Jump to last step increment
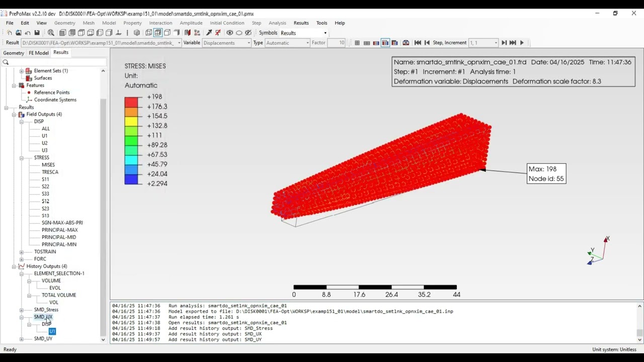 513,43
